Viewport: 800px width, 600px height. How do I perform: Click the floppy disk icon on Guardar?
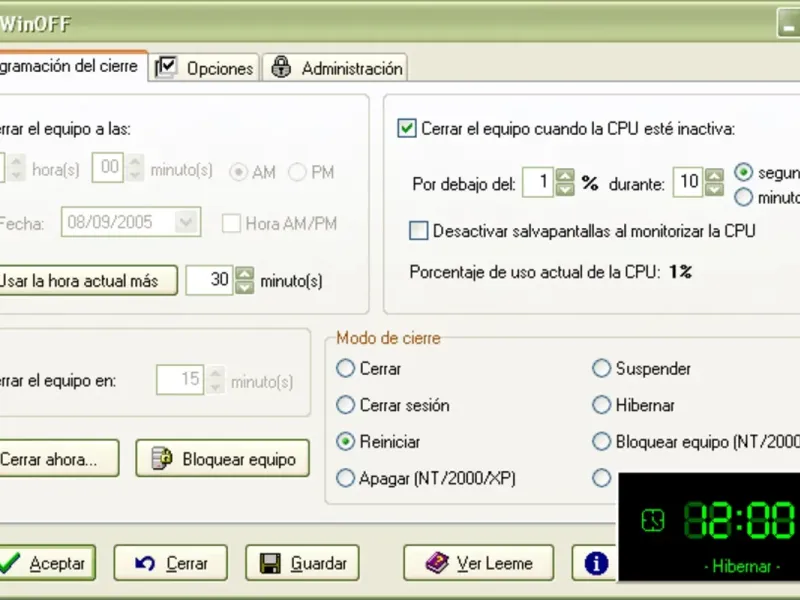270,563
